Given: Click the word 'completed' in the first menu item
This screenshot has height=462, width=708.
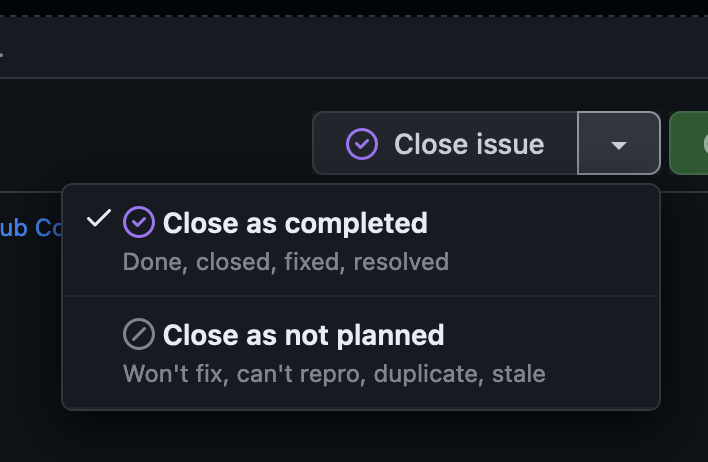Looking at the screenshot, I should point(356,223).
